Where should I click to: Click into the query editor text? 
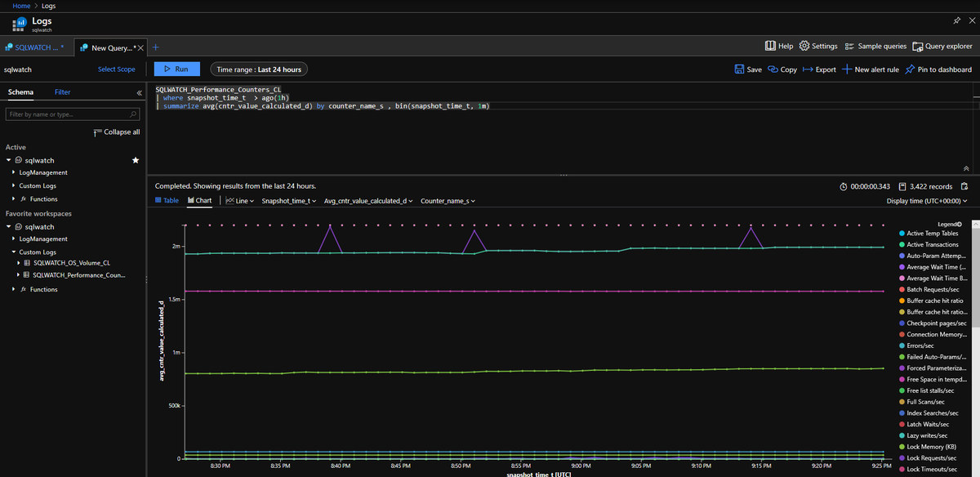pos(323,97)
